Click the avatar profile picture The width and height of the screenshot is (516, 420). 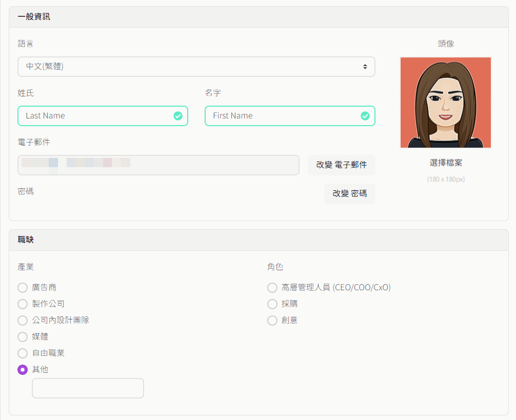click(x=446, y=103)
